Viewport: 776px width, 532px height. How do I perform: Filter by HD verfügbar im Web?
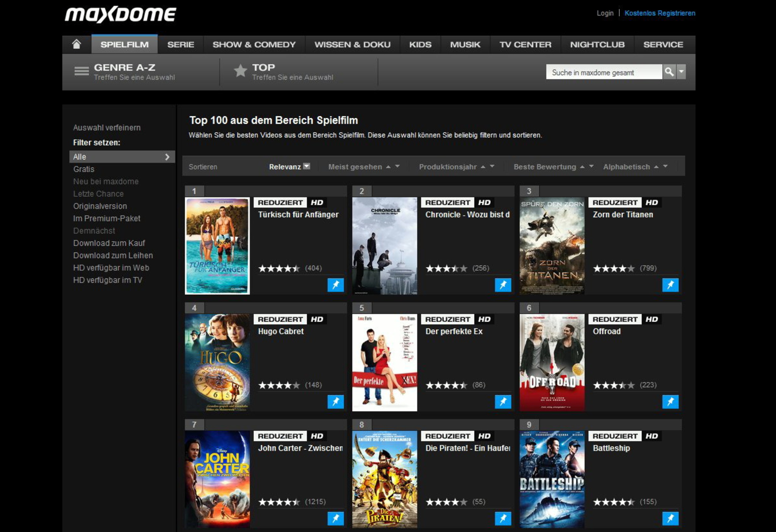pos(111,268)
